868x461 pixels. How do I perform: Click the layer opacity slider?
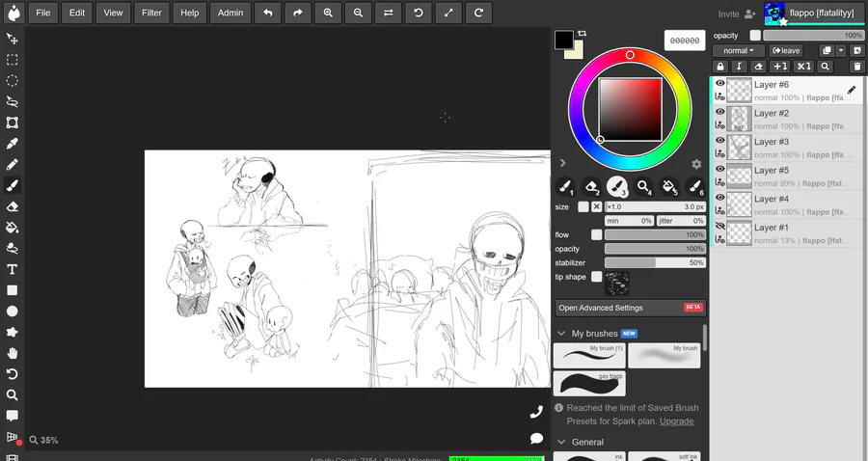[x=813, y=36]
